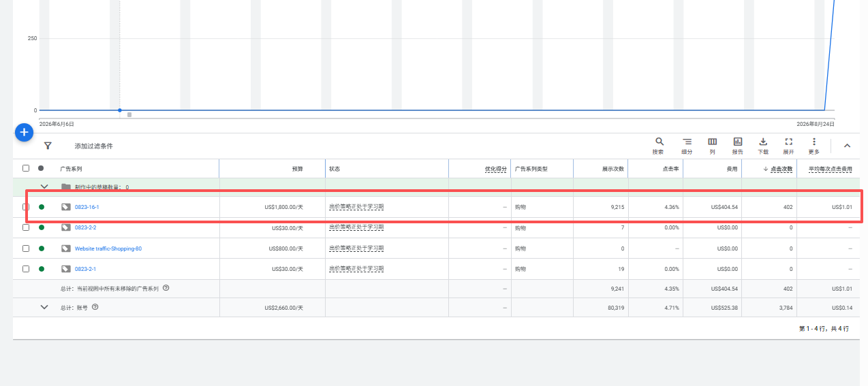This screenshot has height=386, width=868.
Task: Click pagination text 第 1 - 4 行，共 4 行
Action: (824, 329)
